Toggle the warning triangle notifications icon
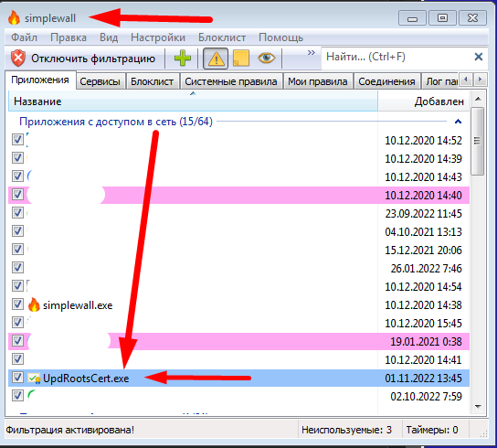Screen dimensions: 497x448 216,59
